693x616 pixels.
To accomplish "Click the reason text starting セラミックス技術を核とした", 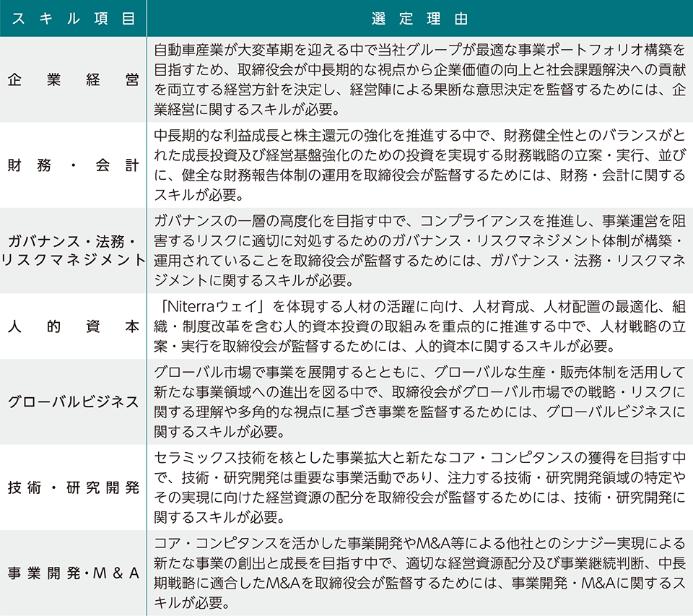I will [419, 487].
